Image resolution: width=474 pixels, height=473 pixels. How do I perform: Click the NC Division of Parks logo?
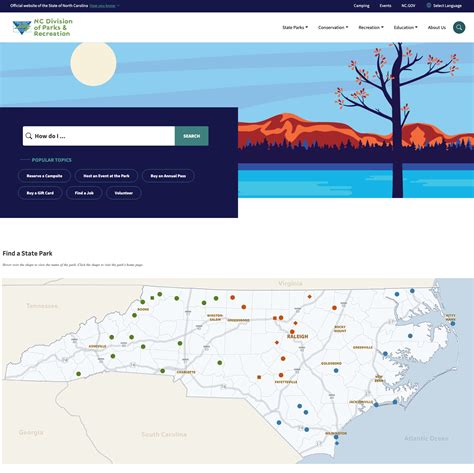click(x=42, y=27)
